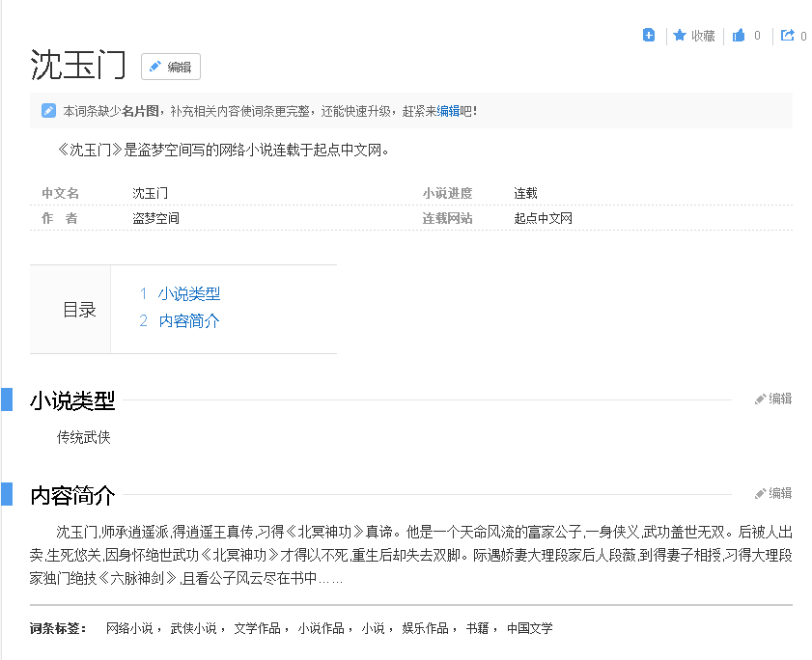
Task: Click the 编辑 link in the notice banner
Action: (448, 111)
